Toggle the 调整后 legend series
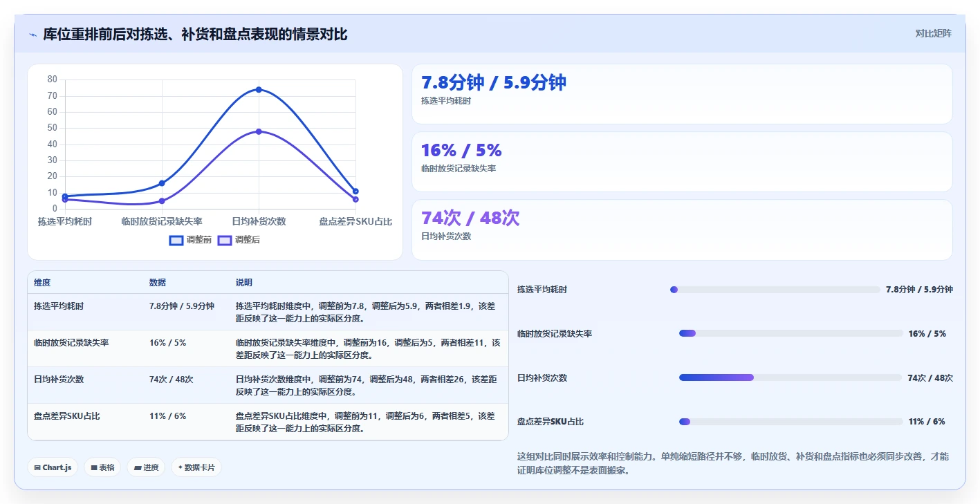The width and height of the screenshot is (980, 504). click(x=239, y=240)
